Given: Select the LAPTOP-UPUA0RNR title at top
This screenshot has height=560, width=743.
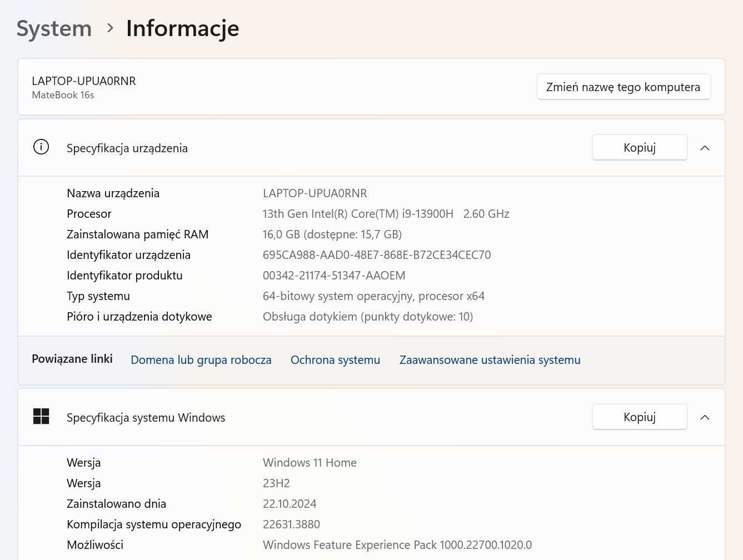Looking at the screenshot, I should (x=84, y=81).
